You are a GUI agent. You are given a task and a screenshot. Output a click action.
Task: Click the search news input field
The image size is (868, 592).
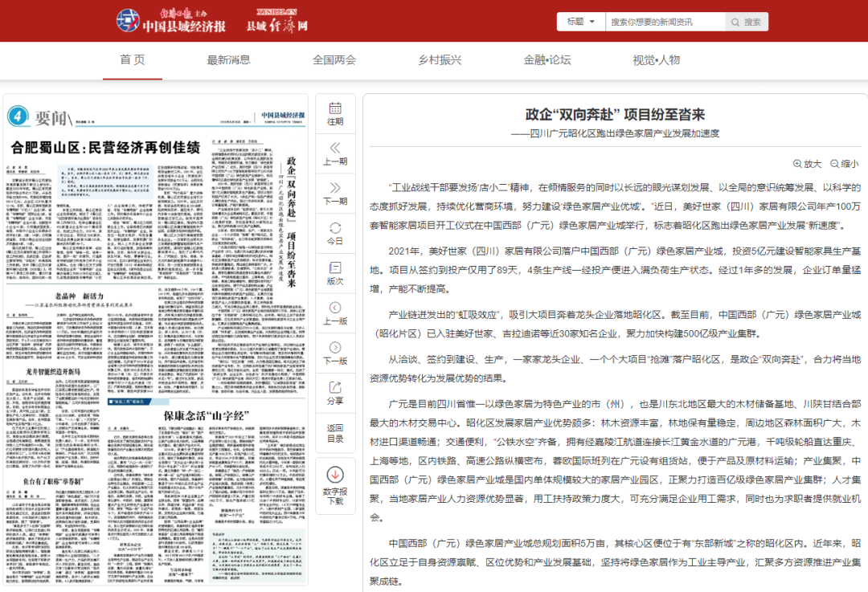click(x=665, y=22)
